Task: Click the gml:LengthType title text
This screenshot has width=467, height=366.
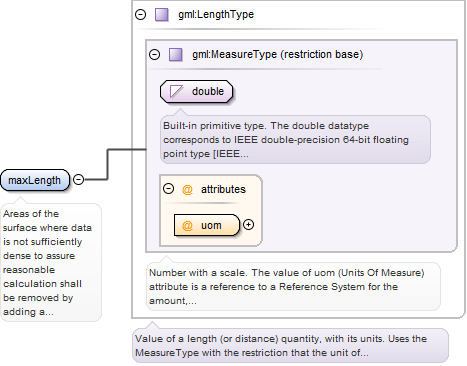Action: coord(216,14)
